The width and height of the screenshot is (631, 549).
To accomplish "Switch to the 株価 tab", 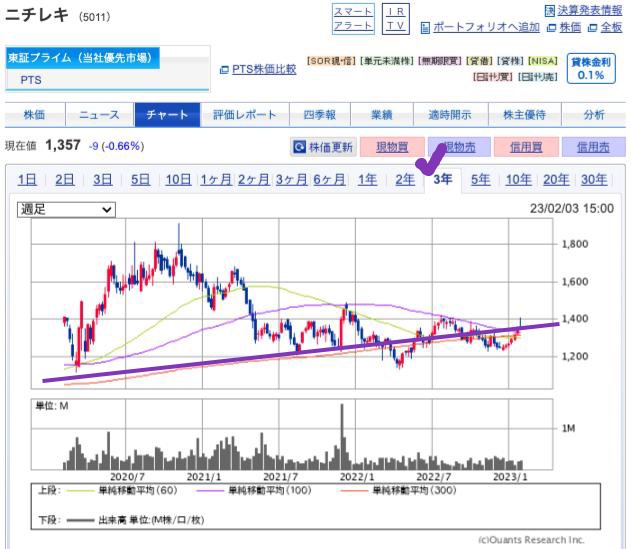I will coord(35,115).
